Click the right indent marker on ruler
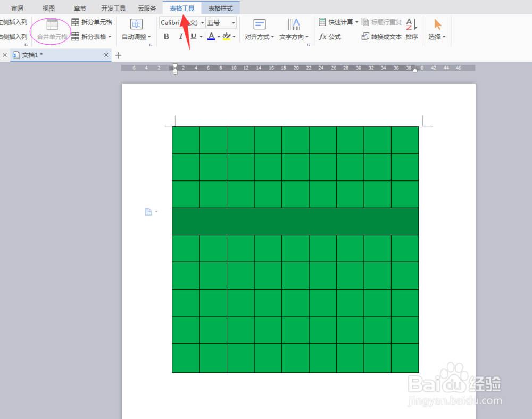 click(x=415, y=70)
